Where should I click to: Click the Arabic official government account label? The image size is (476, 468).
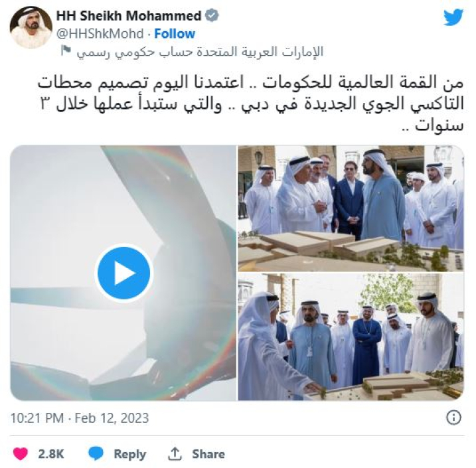pos(200,52)
